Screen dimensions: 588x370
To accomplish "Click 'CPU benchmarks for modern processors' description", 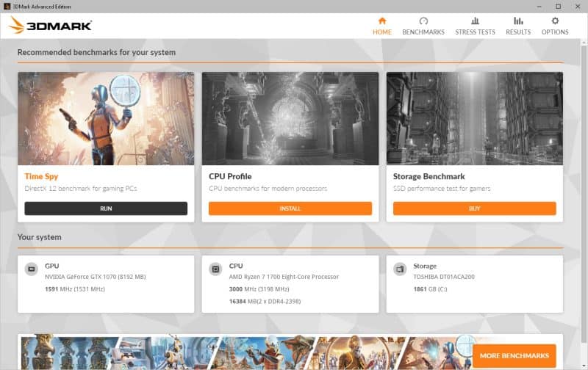I will 268,189.
